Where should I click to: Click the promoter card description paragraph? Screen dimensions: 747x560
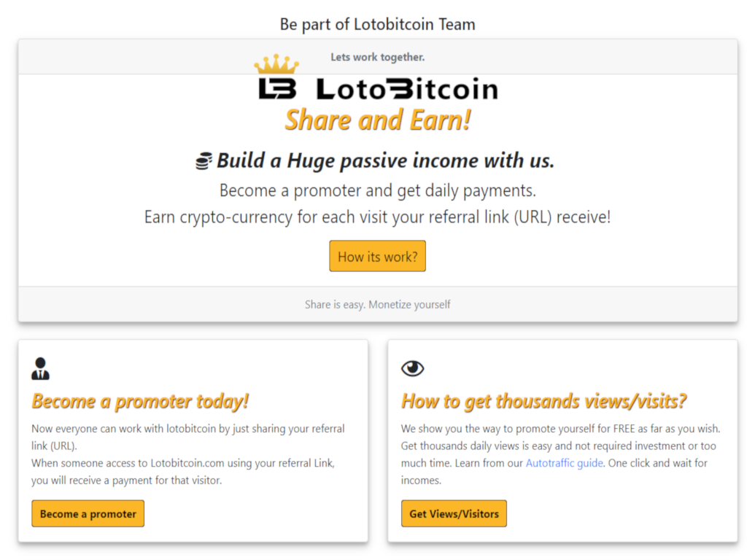(x=188, y=454)
